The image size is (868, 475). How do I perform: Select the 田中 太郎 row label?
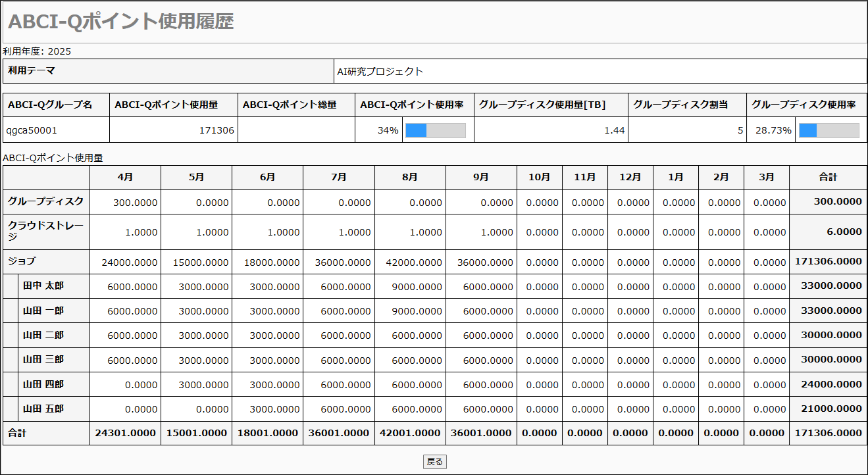pyautogui.click(x=43, y=286)
